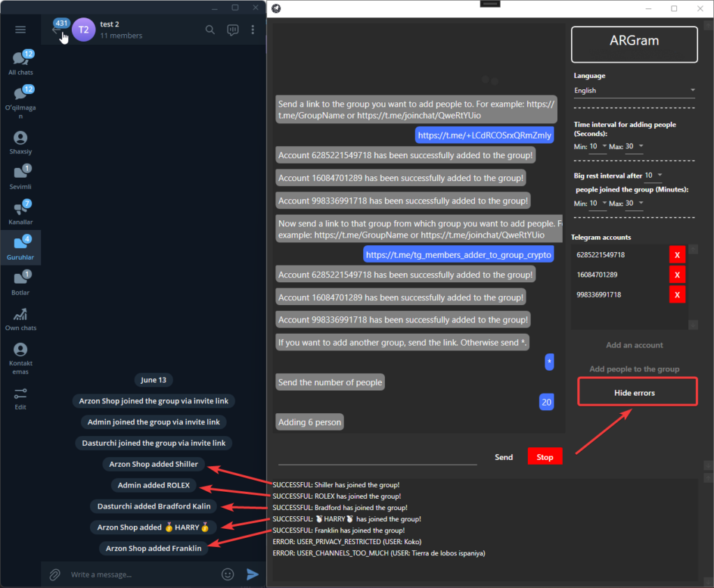Open the t.me/tg_members_adder_to_group_crypto link
714x588 pixels.
click(459, 255)
